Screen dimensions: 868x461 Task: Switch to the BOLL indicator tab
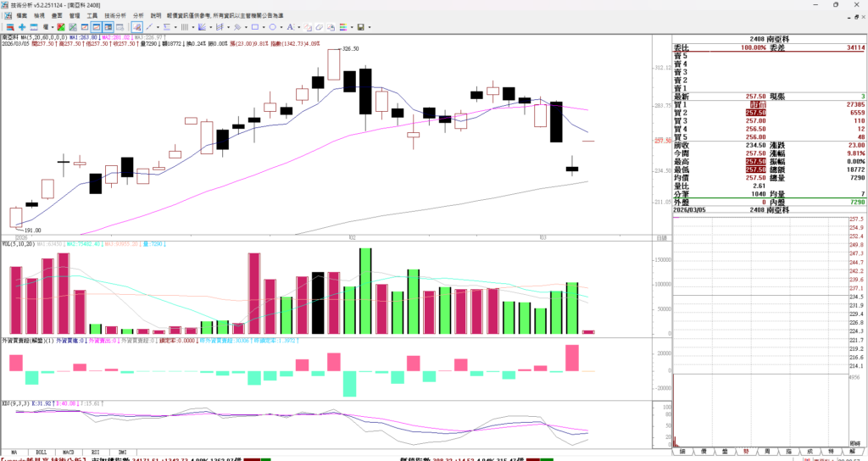coord(41,453)
